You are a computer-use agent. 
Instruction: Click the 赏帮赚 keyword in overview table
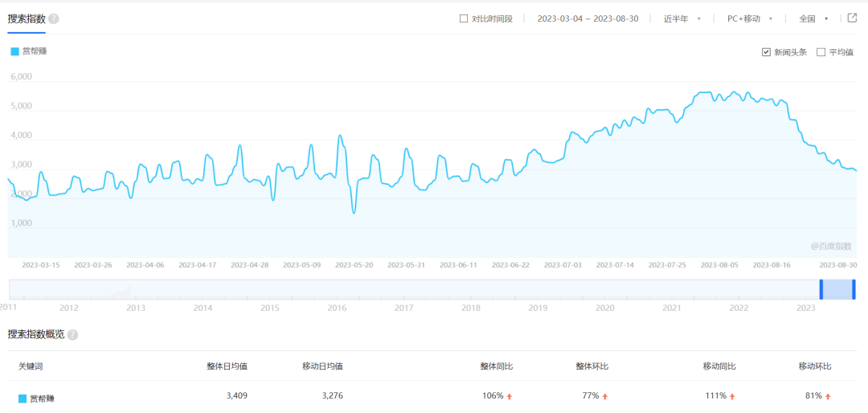pyautogui.click(x=42, y=398)
